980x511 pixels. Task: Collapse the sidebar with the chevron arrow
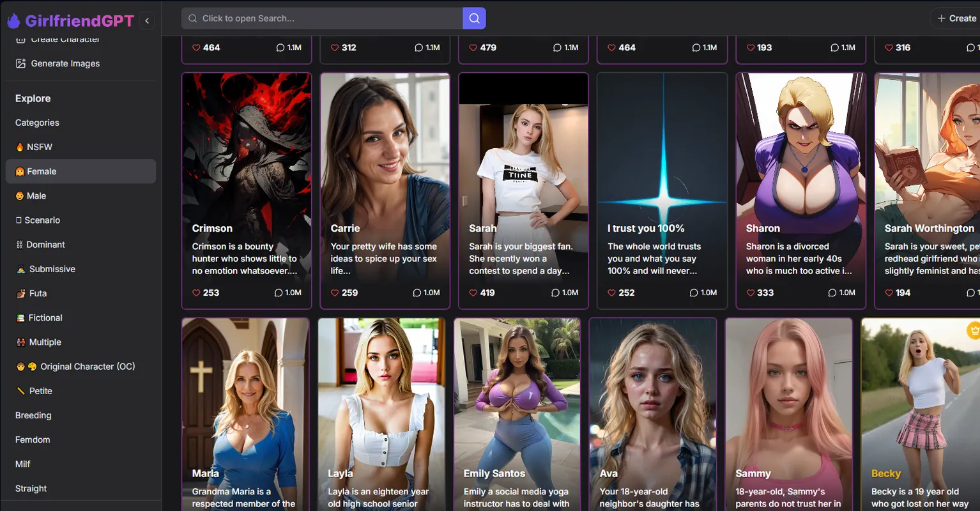coord(147,21)
